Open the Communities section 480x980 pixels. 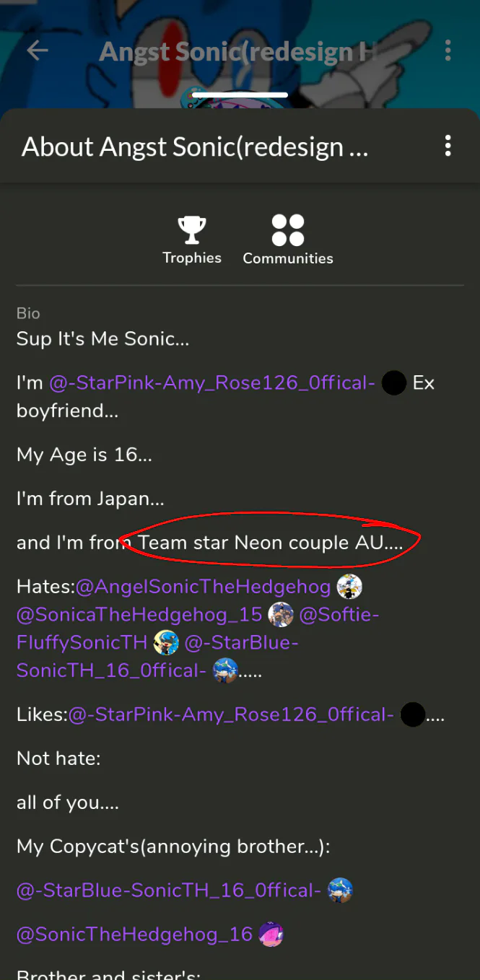tap(288, 241)
